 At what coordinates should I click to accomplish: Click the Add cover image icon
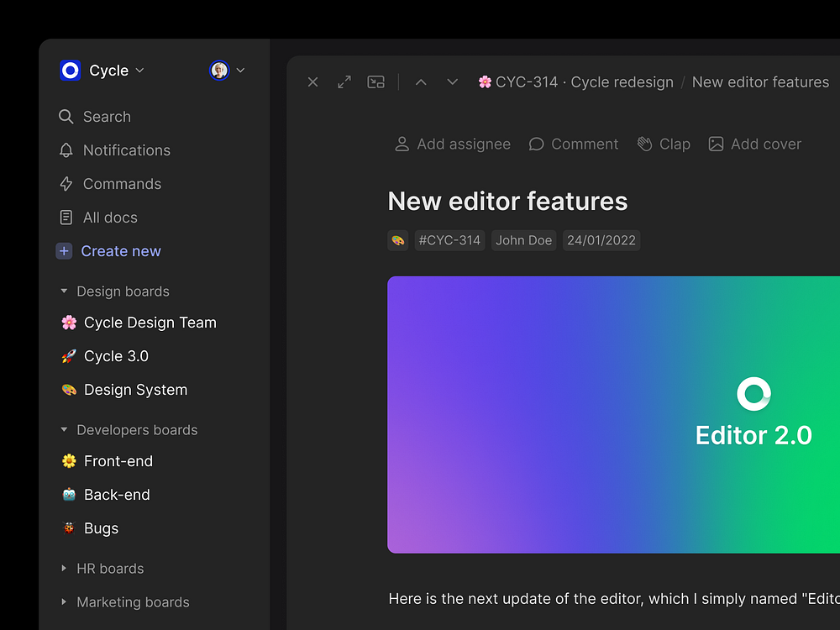coord(716,144)
